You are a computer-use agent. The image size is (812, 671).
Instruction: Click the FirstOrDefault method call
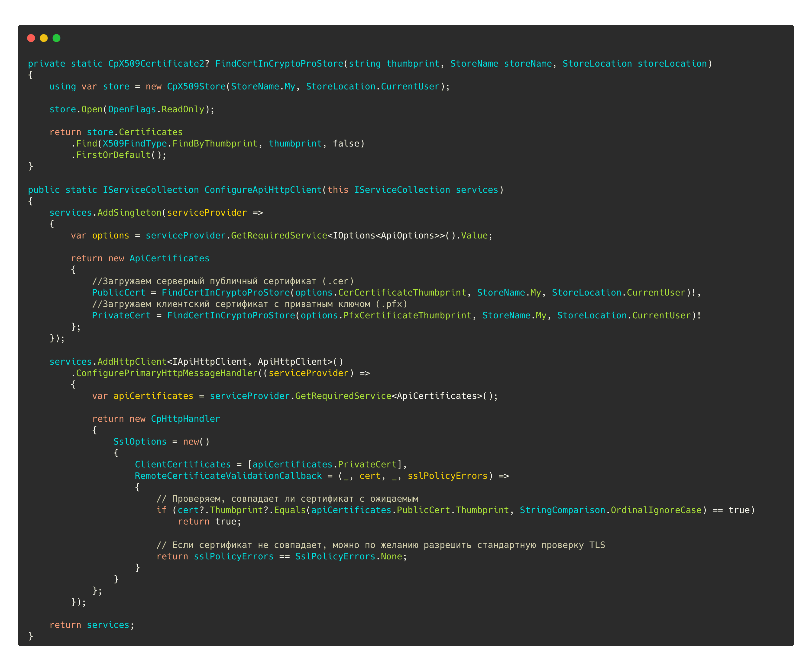[x=113, y=155]
